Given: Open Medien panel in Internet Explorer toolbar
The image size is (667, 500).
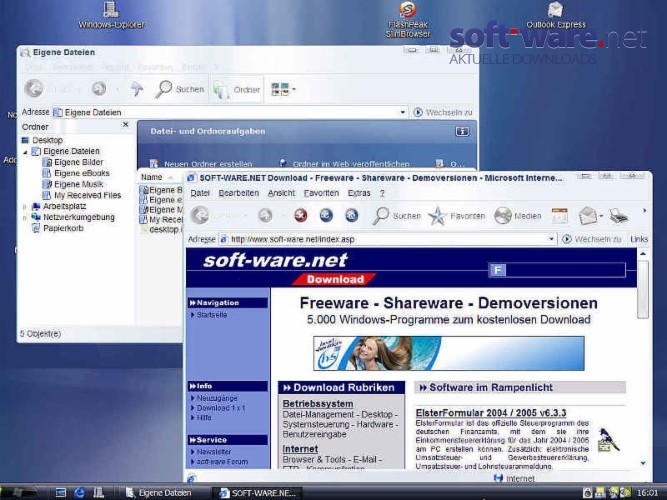Looking at the screenshot, I should pos(518,216).
